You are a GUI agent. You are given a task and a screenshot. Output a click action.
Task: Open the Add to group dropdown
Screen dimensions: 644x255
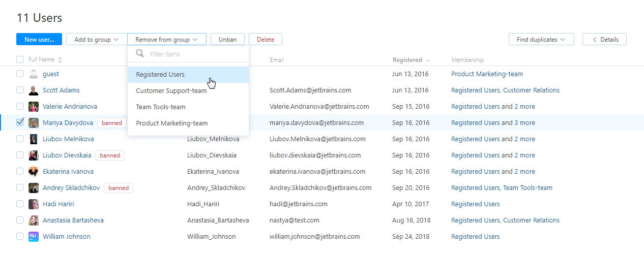click(x=97, y=39)
